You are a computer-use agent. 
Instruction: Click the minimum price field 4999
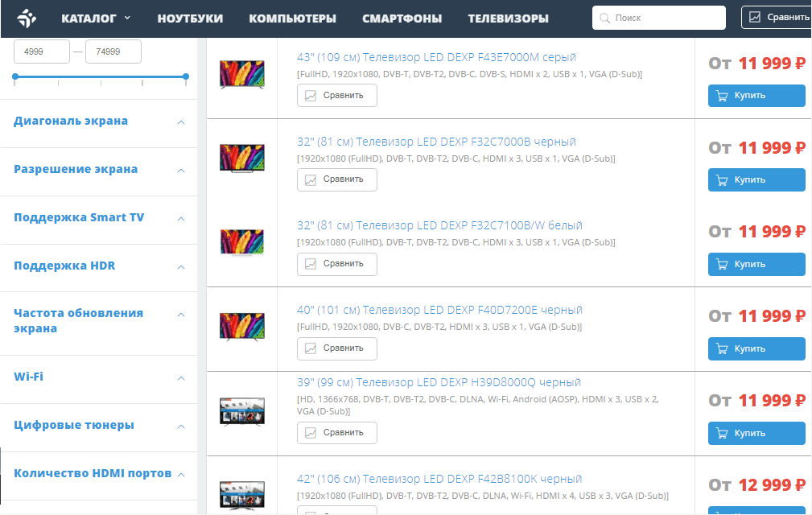40,51
